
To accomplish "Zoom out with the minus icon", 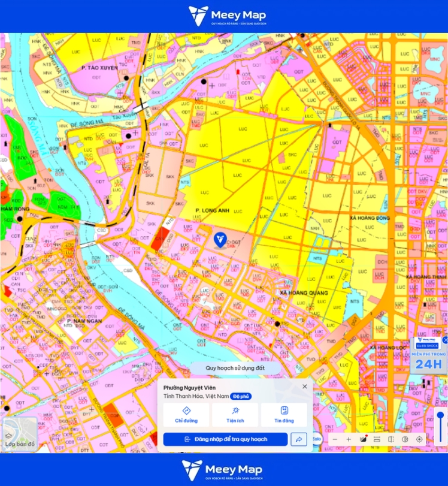I will pos(335,439).
